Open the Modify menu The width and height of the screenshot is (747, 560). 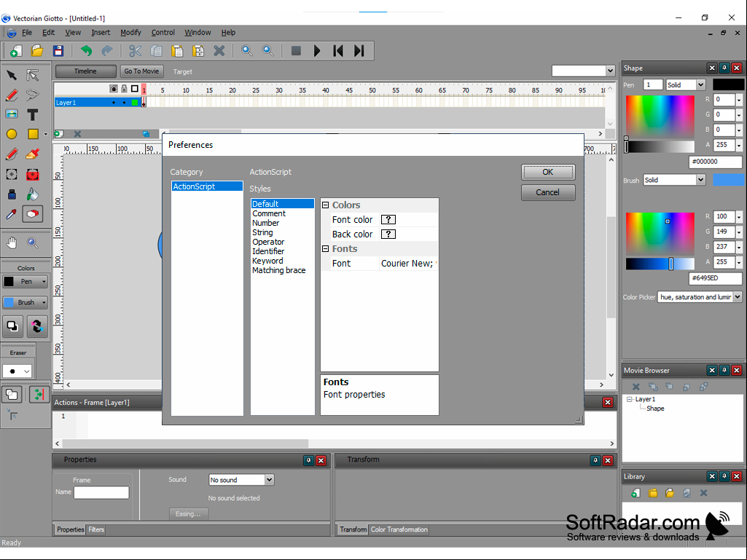point(130,32)
